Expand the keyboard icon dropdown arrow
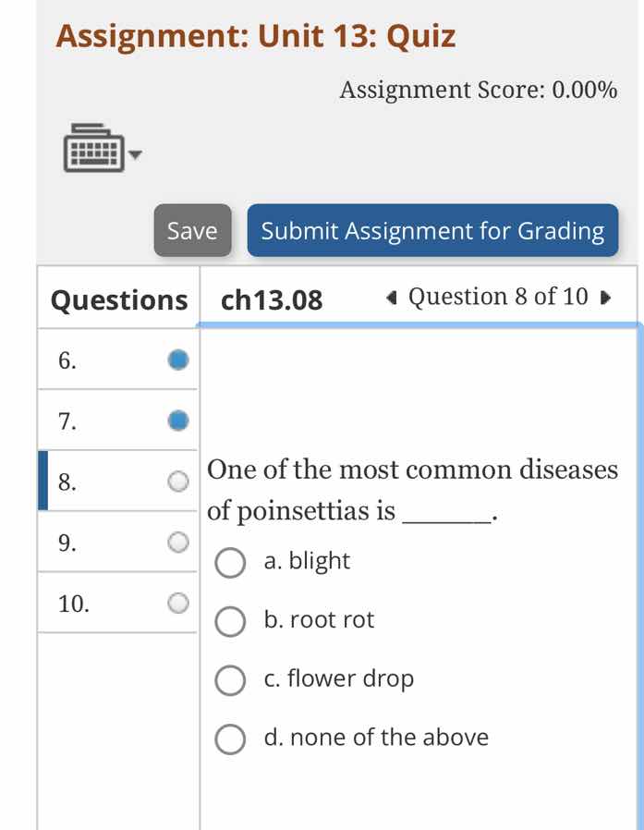Viewport: 644px width, 830px height. [136, 155]
